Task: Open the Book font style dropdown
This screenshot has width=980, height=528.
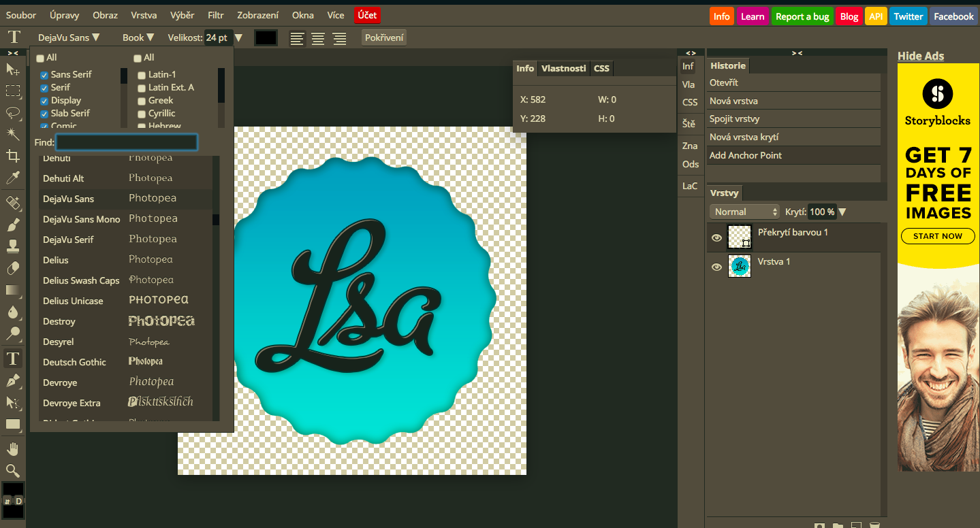Action: click(x=138, y=38)
